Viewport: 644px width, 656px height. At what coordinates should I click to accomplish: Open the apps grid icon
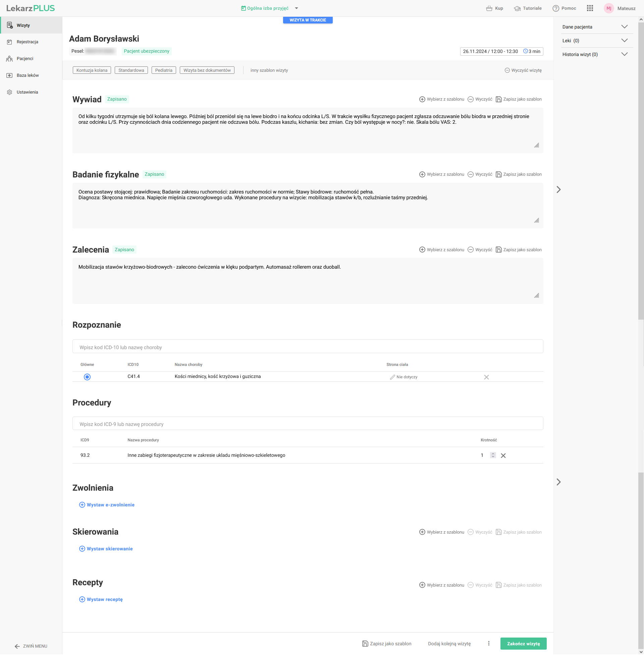point(590,8)
